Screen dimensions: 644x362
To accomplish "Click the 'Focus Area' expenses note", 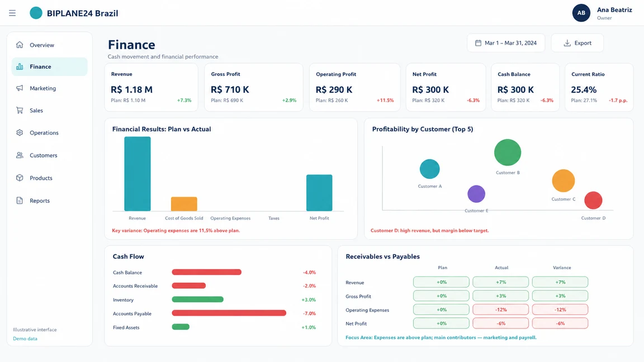I will coord(441,338).
